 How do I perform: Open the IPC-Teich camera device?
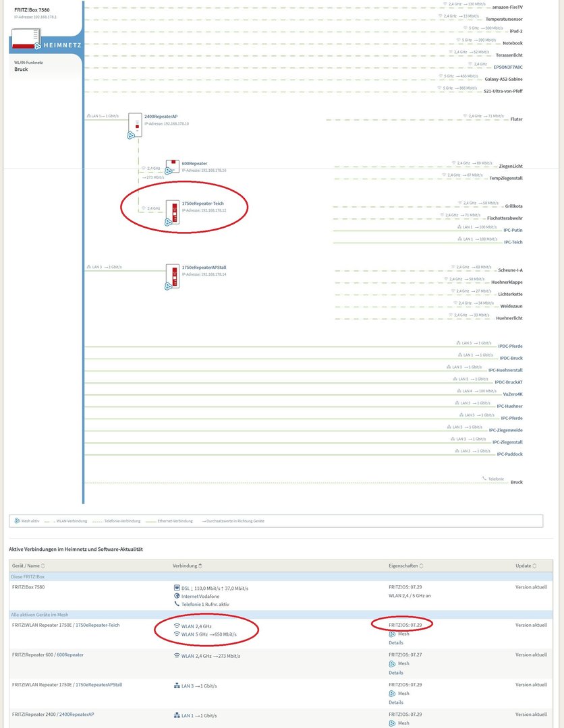513,243
